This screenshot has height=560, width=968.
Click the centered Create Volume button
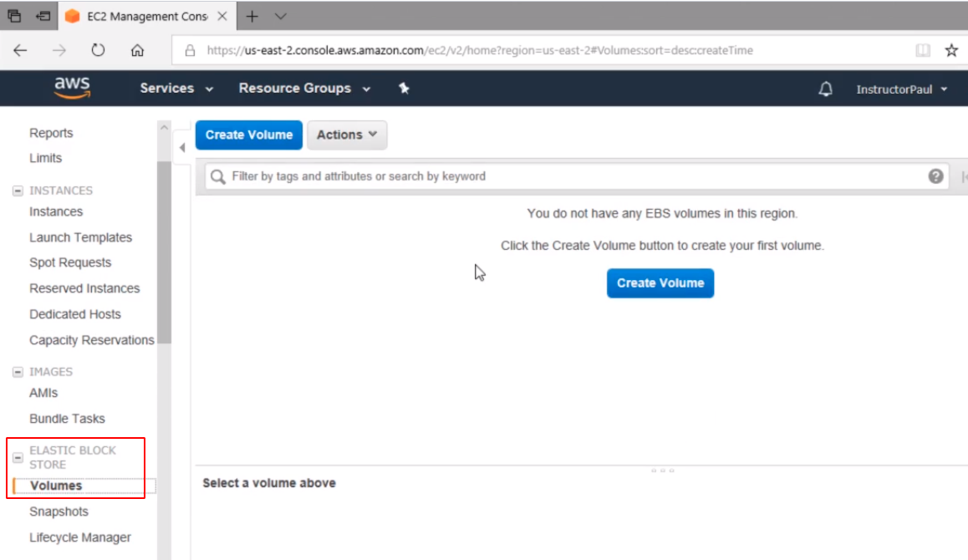pyautogui.click(x=660, y=283)
